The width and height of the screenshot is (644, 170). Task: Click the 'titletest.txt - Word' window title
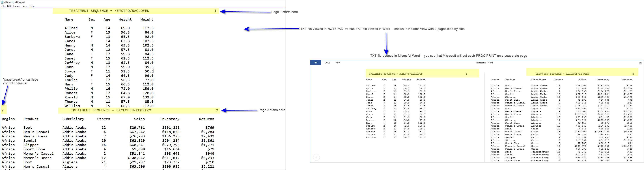coord(484,63)
